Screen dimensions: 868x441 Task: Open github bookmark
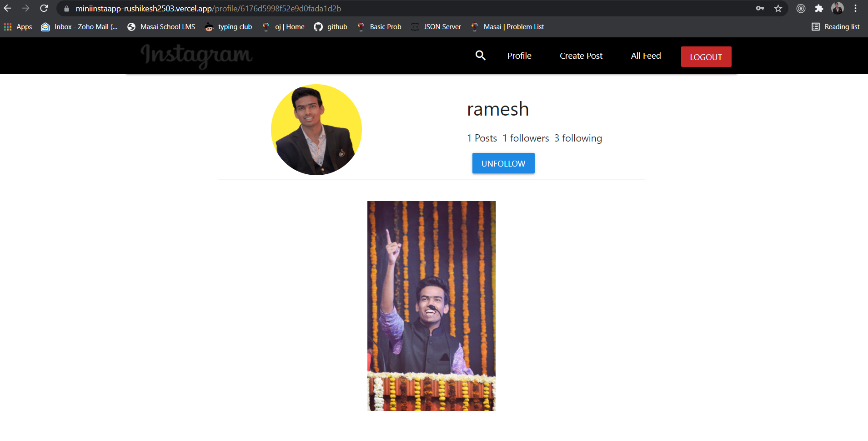pos(331,27)
